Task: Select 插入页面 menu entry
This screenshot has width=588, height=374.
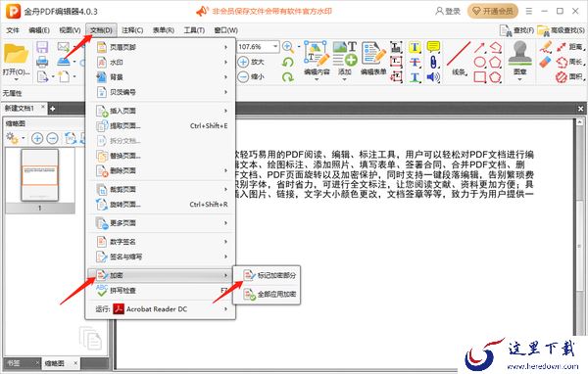Action: pos(161,111)
